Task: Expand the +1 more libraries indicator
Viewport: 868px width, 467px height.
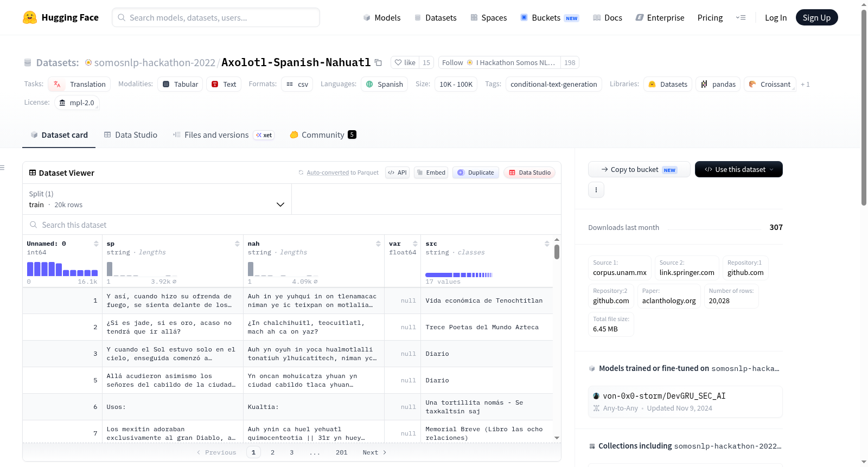Action: [805, 85]
